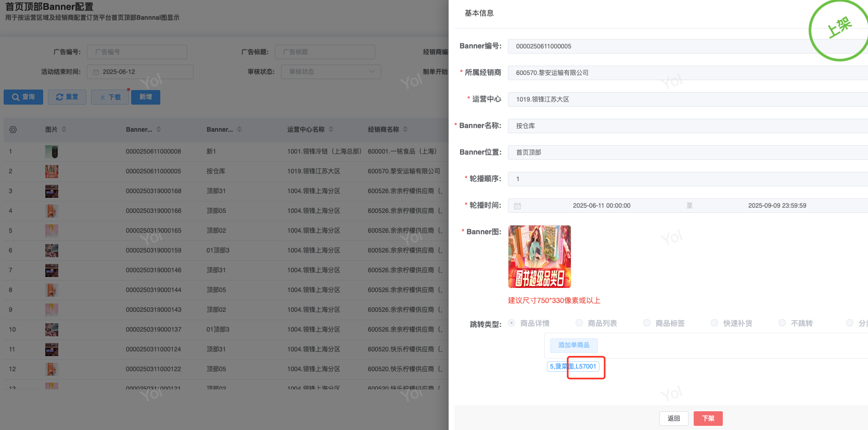The height and width of the screenshot is (430, 868).
Task: Click the 查询 search button
Action: click(23, 97)
